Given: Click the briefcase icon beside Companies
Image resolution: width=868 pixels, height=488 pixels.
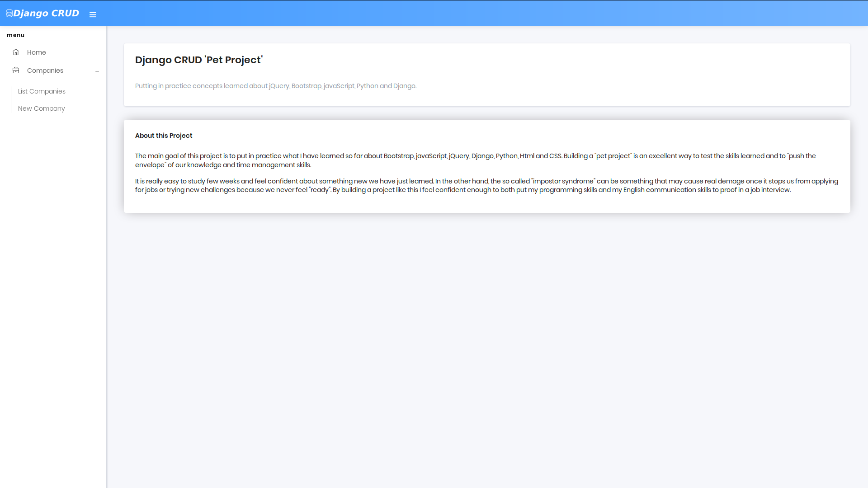Looking at the screenshot, I should [16, 70].
